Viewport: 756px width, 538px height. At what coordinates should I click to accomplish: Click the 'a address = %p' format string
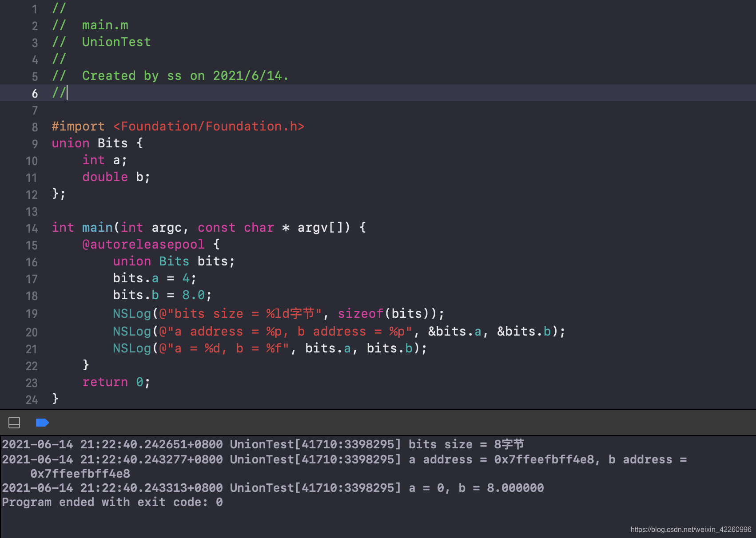[228, 332]
